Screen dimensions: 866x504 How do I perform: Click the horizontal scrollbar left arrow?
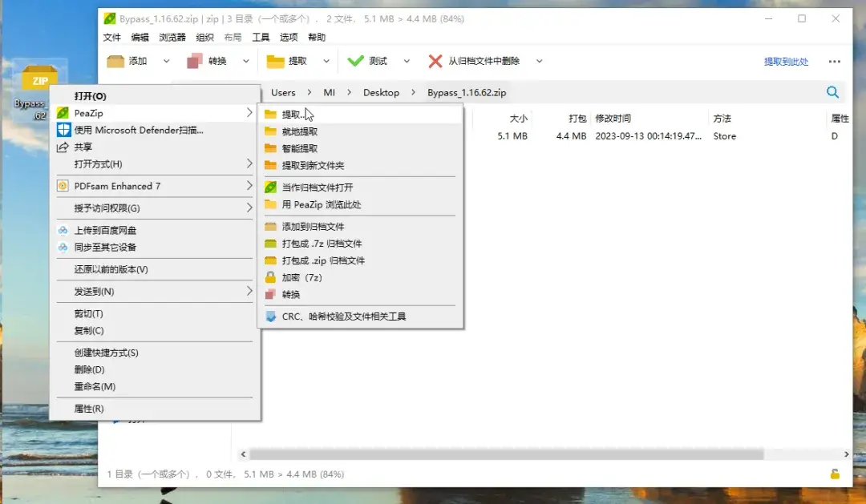pyautogui.click(x=243, y=454)
